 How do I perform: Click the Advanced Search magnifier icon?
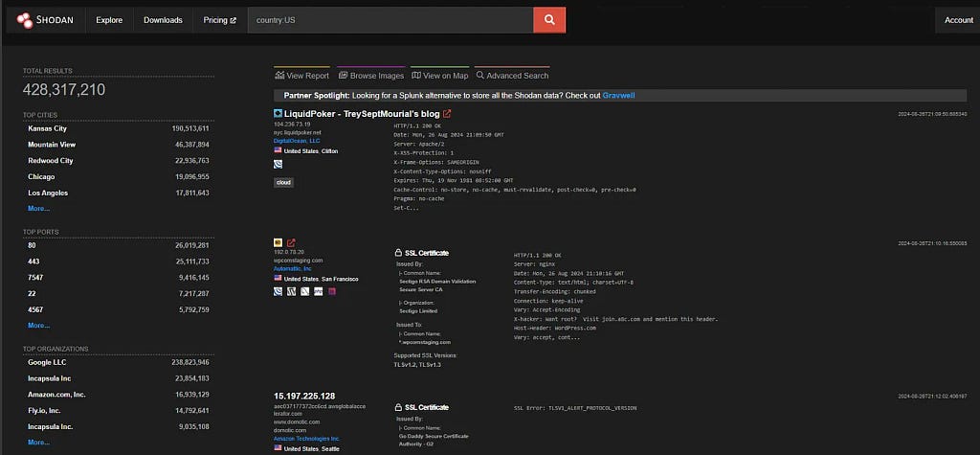pyautogui.click(x=480, y=75)
